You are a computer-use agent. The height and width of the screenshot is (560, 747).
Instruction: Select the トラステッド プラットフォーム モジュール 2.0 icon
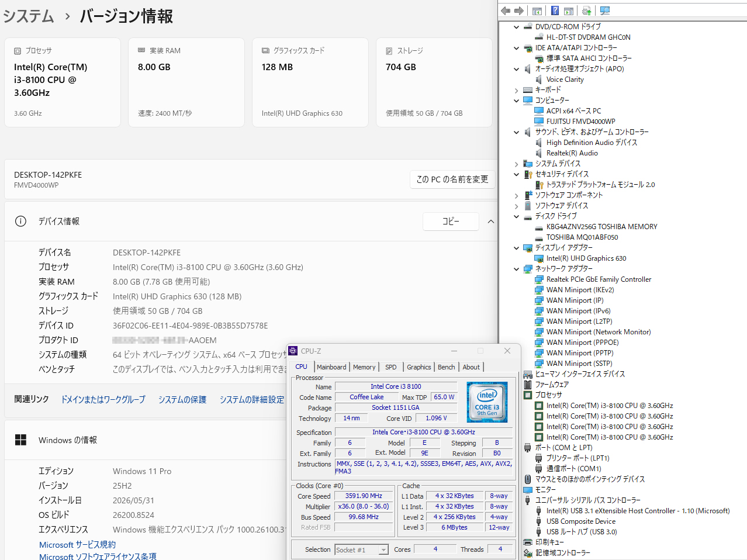pos(539,185)
